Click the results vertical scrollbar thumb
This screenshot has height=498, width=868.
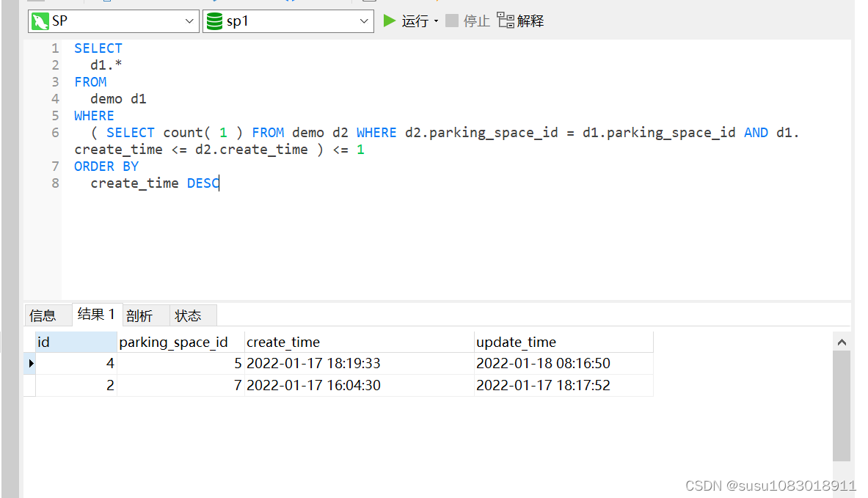pos(842,407)
